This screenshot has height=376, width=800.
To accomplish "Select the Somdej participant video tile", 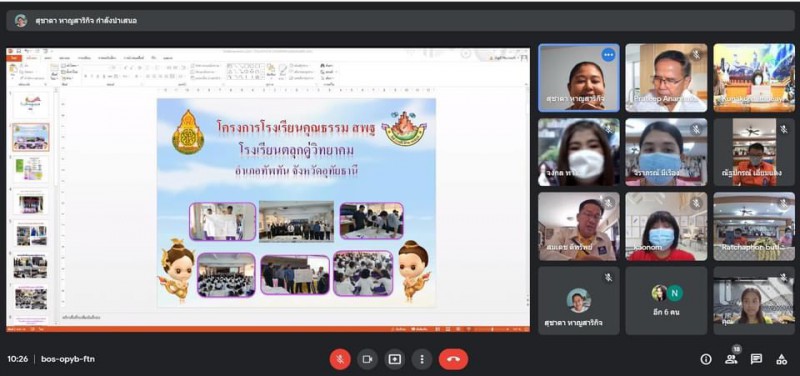I will [579, 226].
